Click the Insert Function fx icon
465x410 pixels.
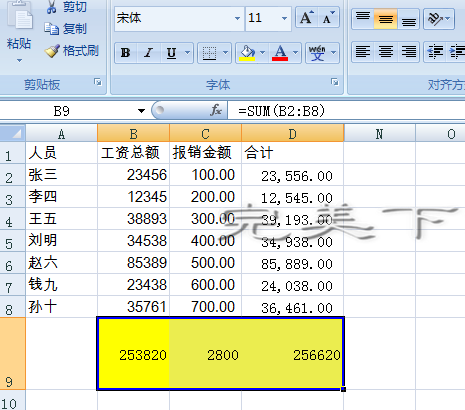point(216,110)
